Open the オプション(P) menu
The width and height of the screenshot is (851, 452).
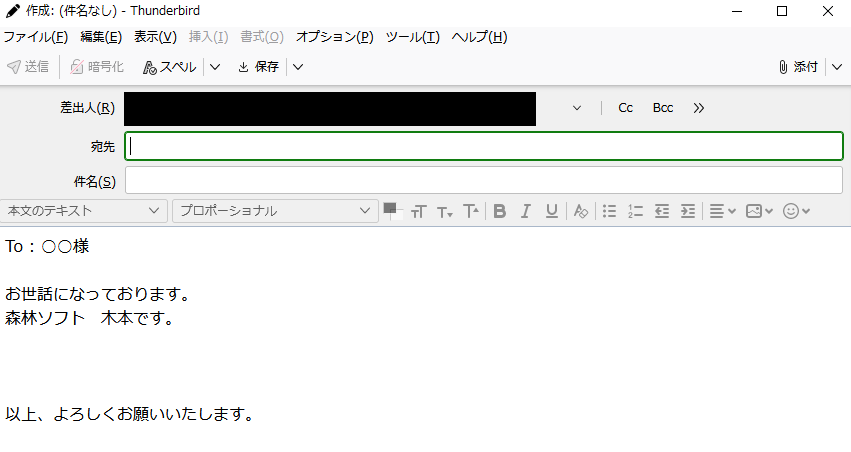pyautogui.click(x=334, y=37)
